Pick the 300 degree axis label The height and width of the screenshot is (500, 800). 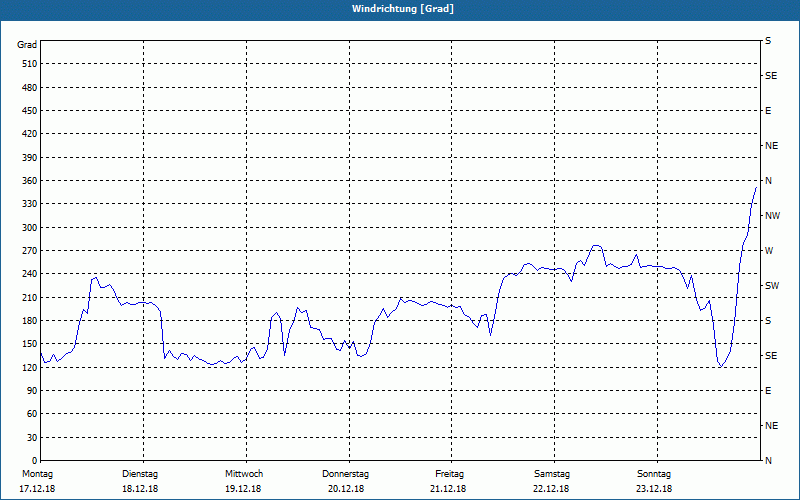pos(30,227)
